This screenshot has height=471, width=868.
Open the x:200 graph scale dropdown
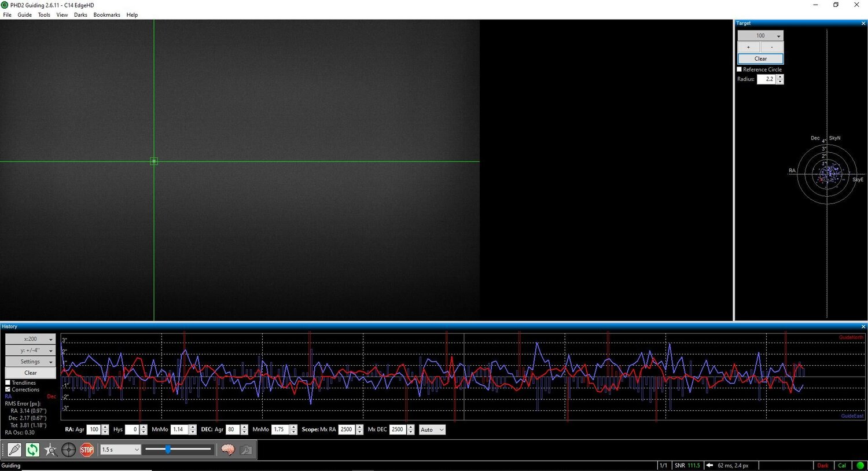(31, 339)
